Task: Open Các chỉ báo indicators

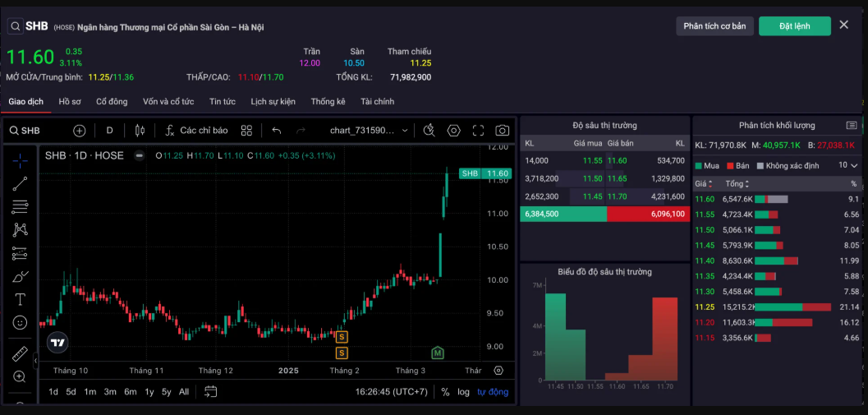Action: [196, 131]
